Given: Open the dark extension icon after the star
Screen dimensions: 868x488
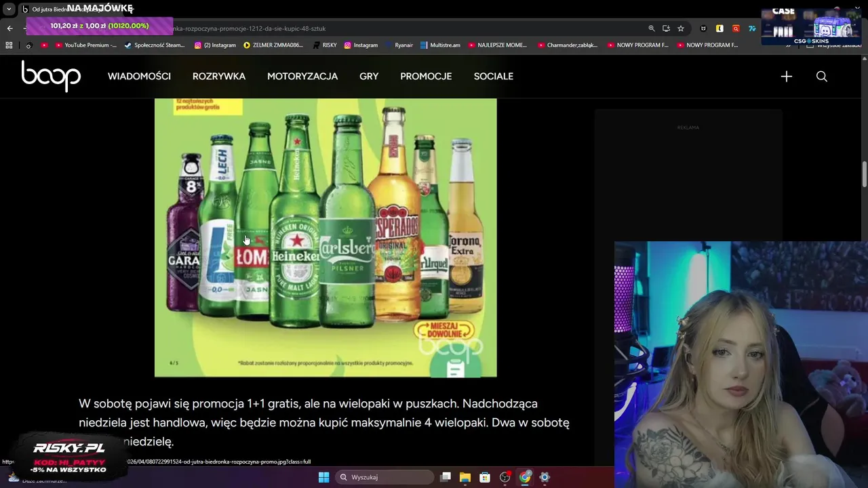Looking at the screenshot, I should point(703,28).
